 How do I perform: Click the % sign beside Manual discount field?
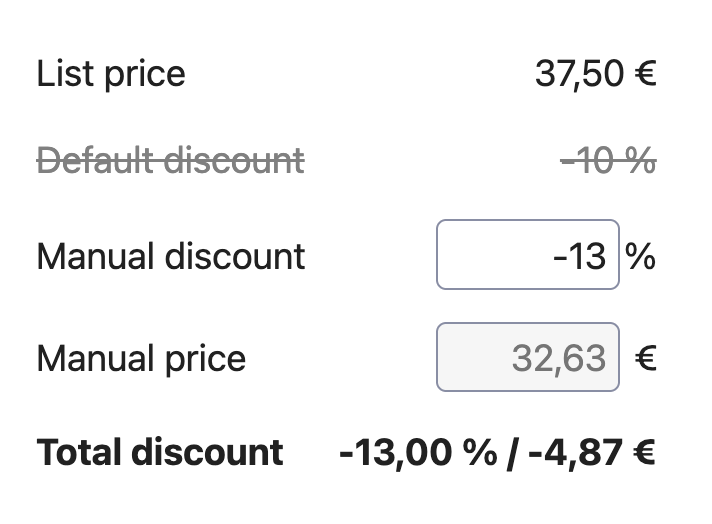pos(641,256)
